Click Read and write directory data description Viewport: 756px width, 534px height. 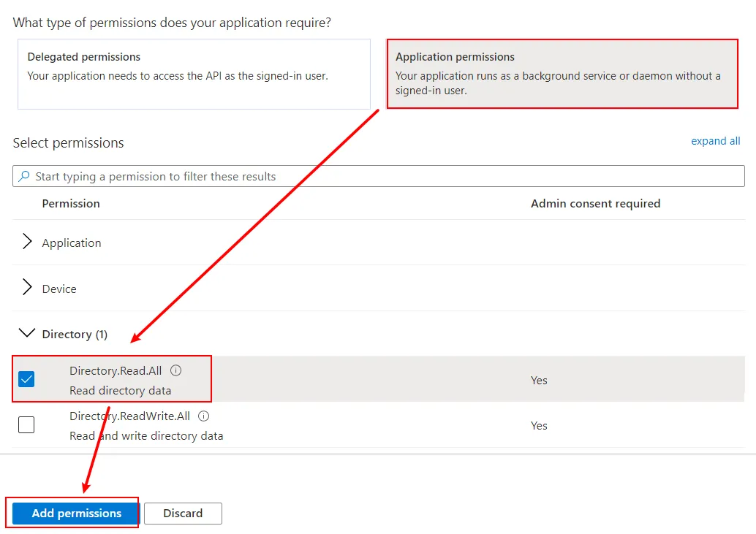tap(146, 436)
